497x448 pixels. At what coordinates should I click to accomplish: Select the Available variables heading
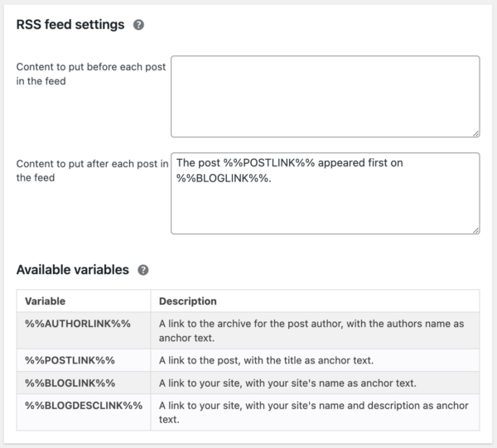coord(73,270)
